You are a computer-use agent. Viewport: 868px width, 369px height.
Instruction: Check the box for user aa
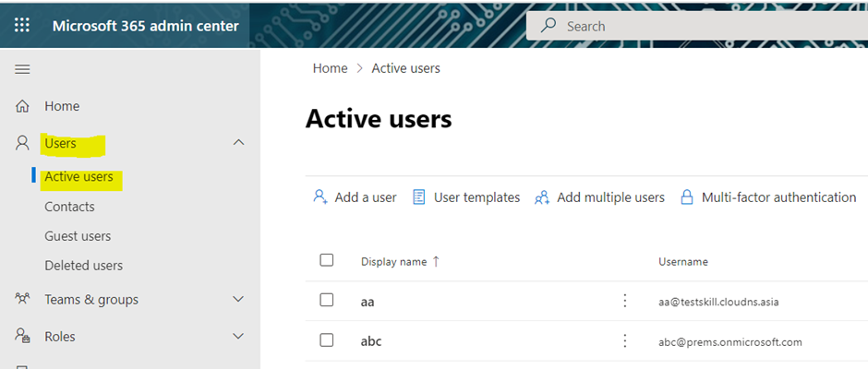(x=327, y=300)
